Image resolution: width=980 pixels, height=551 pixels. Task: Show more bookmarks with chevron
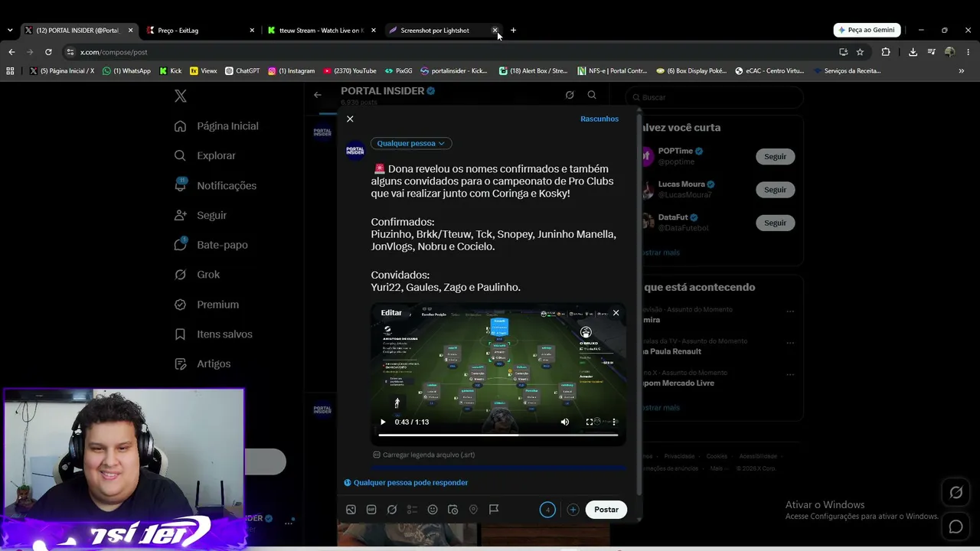tap(961, 70)
